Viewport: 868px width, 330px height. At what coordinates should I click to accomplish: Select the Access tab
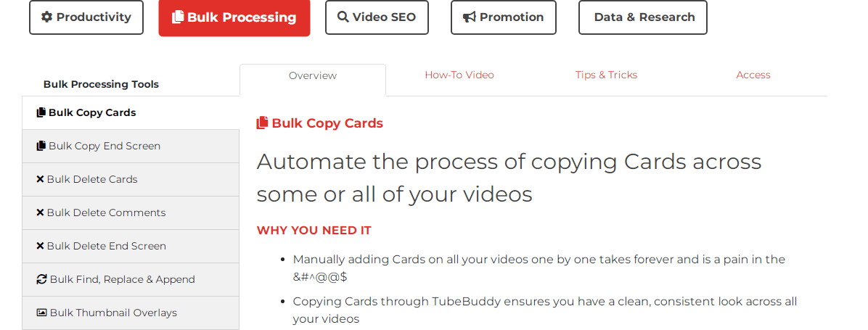tap(753, 75)
